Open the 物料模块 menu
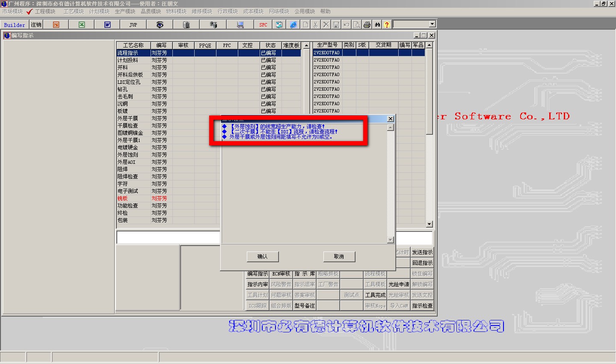Viewport: 616px width, 364px height. coord(176,12)
